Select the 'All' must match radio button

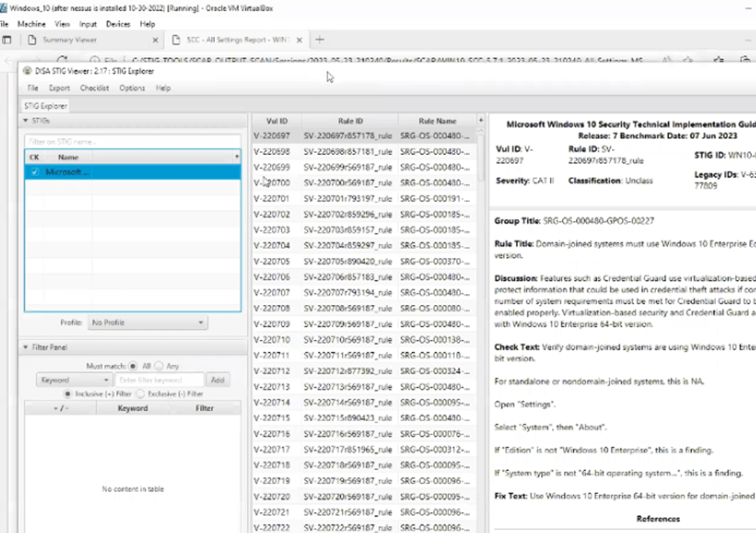pyautogui.click(x=134, y=365)
